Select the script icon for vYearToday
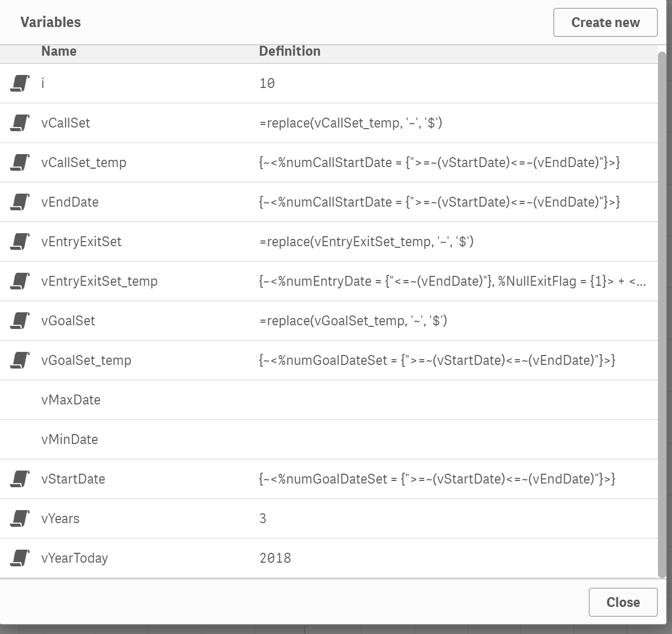Image resolution: width=672 pixels, height=634 pixels. [19, 558]
